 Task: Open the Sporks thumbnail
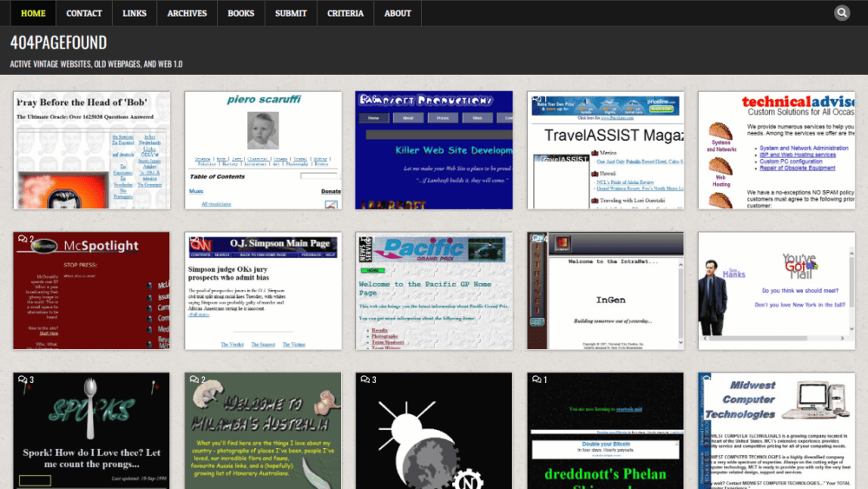pos(91,431)
